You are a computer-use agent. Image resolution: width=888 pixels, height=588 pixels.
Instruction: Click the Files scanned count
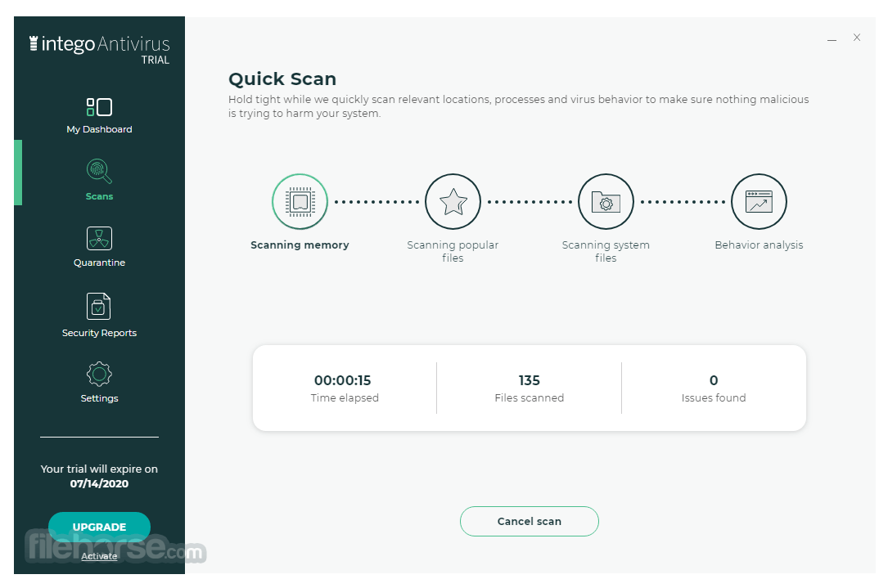pyautogui.click(x=529, y=380)
